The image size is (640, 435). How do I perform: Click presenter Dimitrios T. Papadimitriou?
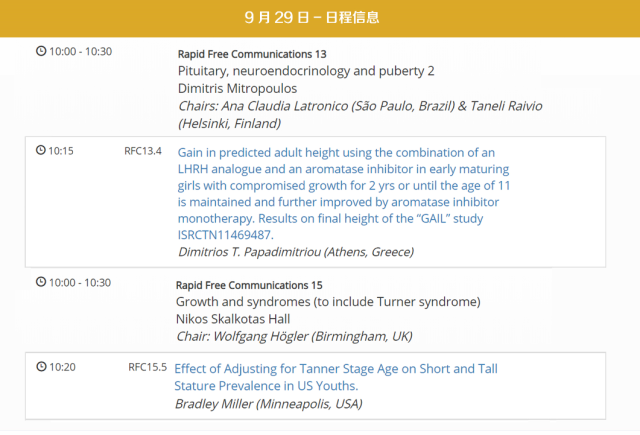click(294, 252)
